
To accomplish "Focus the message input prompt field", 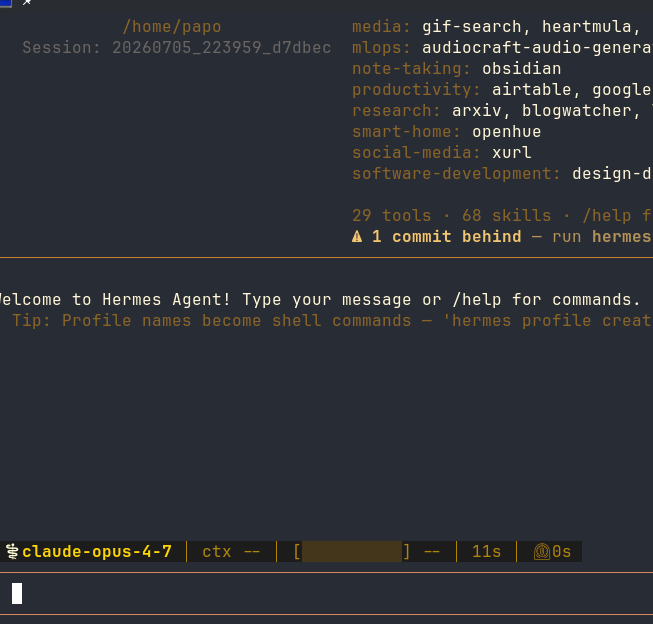I will [x=326, y=594].
